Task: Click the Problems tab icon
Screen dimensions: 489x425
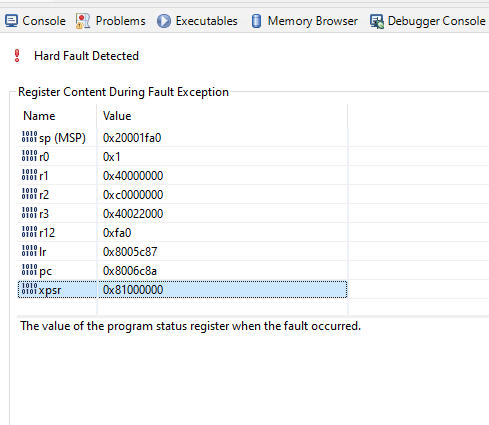Action: pos(83,21)
